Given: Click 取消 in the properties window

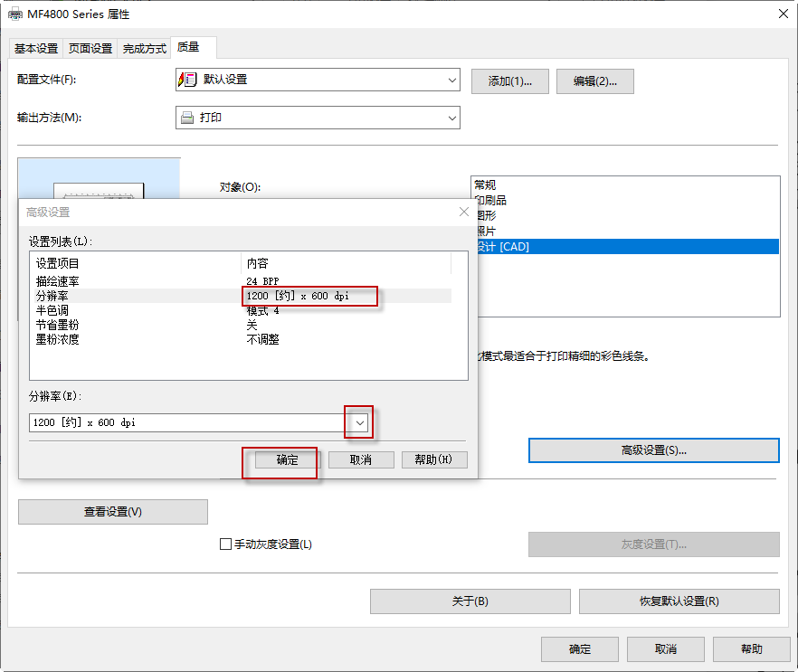Looking at the screenshot, I should 666,649.
